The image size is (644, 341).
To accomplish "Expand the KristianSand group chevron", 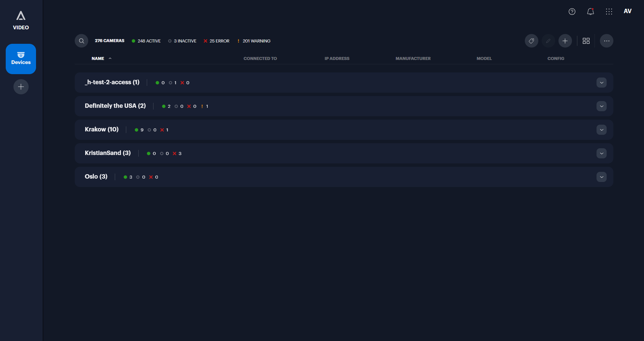I will 602,153.
